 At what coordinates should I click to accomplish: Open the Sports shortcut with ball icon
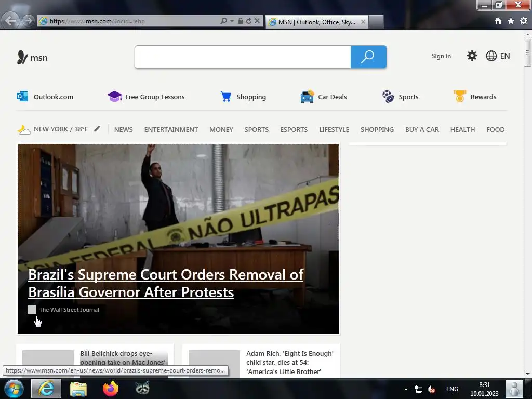[401, 97]
